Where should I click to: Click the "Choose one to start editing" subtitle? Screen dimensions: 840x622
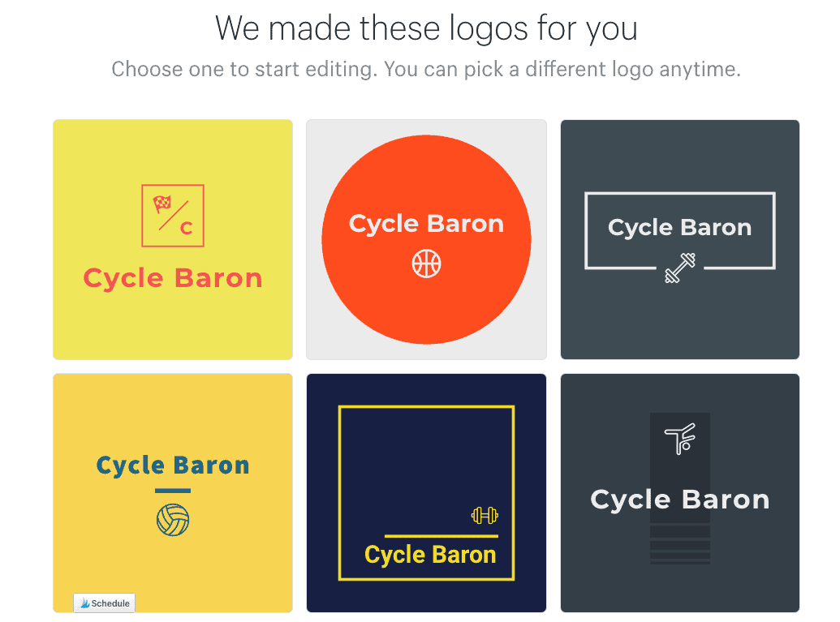tap(426, 69)
